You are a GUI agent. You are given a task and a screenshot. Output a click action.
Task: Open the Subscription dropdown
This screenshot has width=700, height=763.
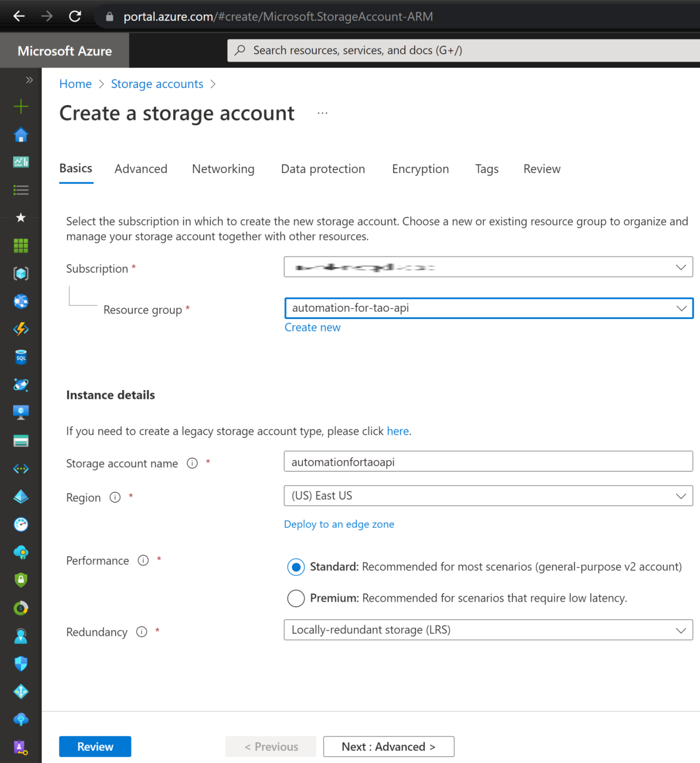tap(488, 267)
